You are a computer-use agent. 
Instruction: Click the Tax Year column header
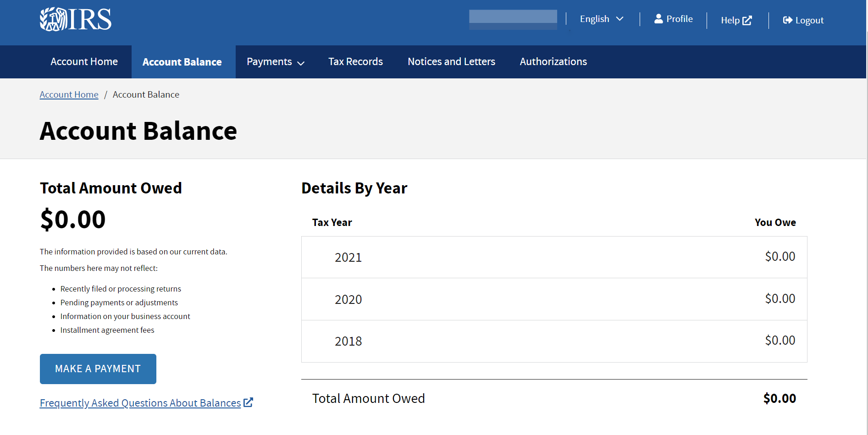332,222
